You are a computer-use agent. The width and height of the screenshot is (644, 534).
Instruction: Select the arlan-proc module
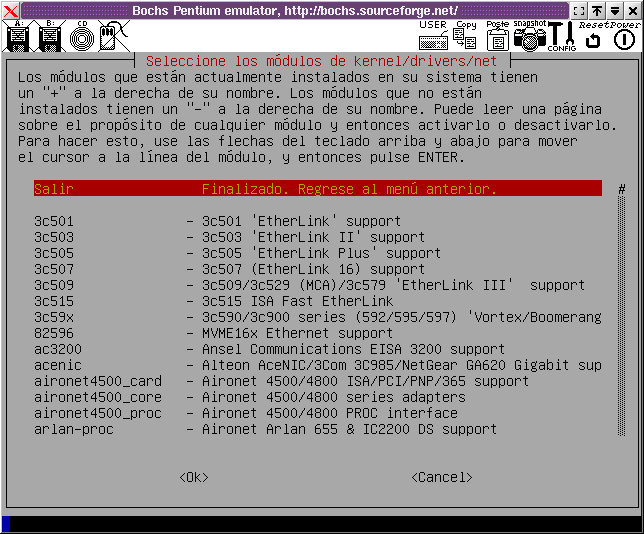coord(318,429)
